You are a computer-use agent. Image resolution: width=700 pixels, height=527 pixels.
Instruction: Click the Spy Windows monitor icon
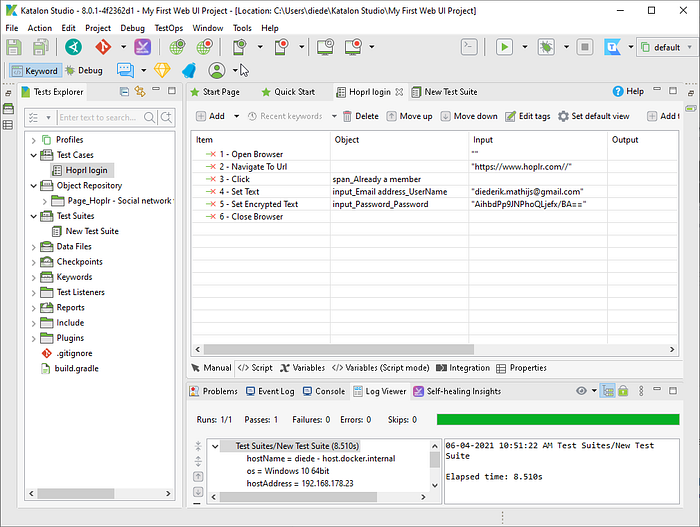[325, 47]
